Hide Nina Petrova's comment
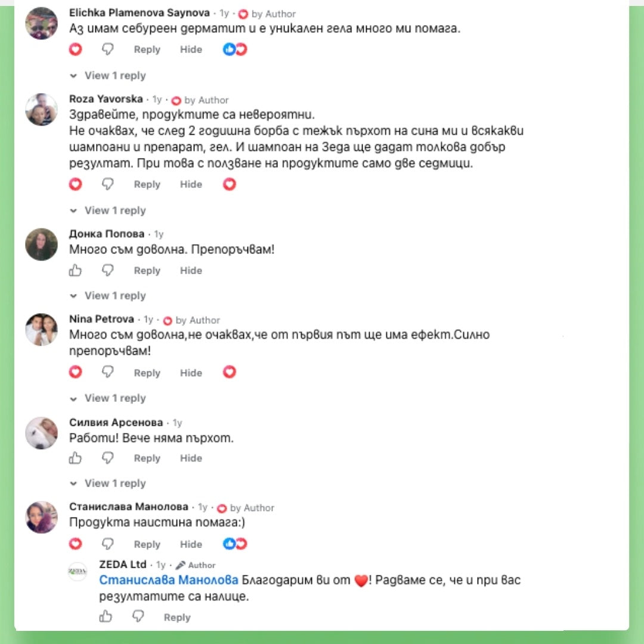 pyautogui.click(x=191, y=373)
